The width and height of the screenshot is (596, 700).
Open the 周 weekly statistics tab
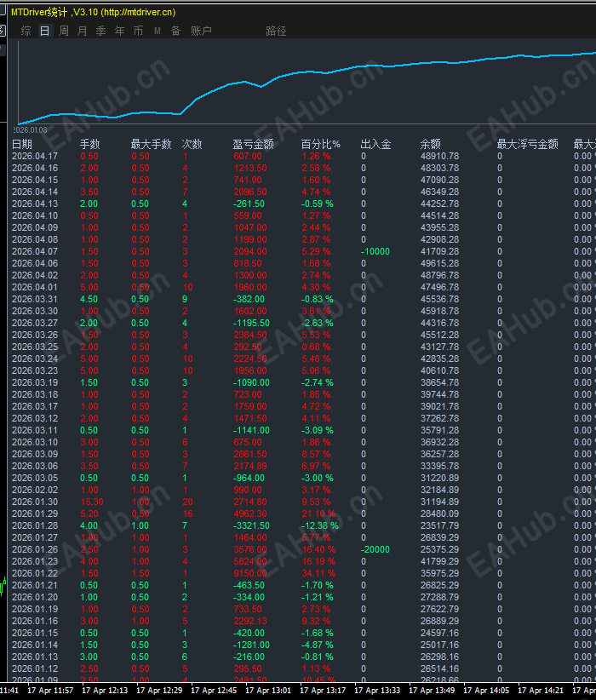point(64,31)
